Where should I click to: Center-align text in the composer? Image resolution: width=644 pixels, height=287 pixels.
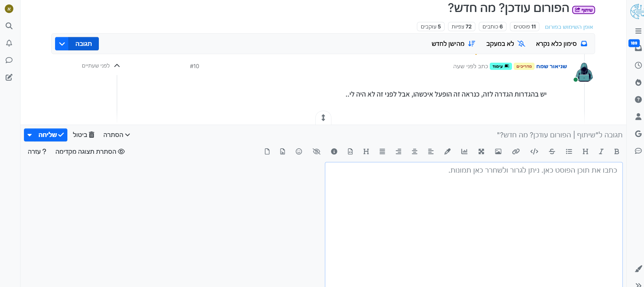pos(415,151)
